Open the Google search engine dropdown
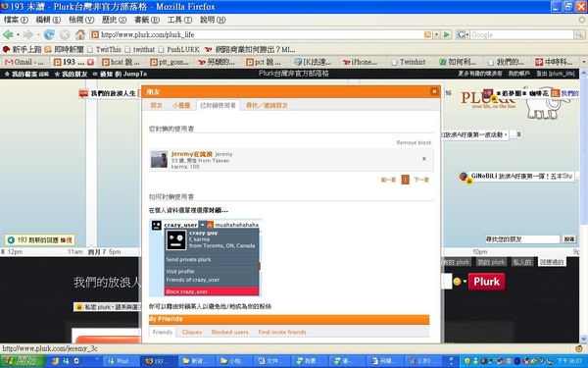 463,34
